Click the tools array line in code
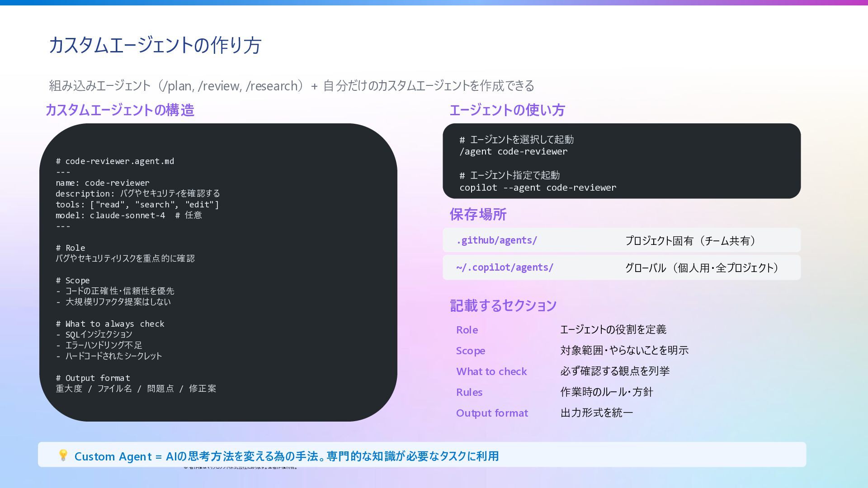This screenshot has width=868, height=488. click(x=137, y=205)
